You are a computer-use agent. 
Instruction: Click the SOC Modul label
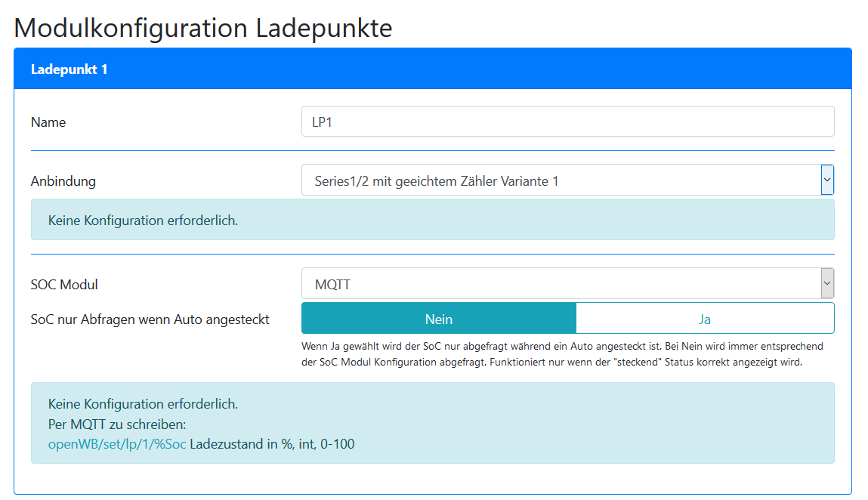click(64, 285)
